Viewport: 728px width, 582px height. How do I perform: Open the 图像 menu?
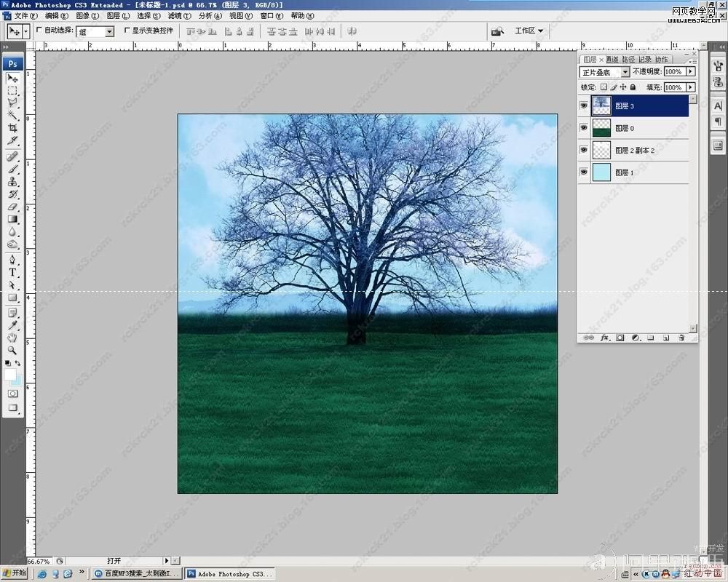pos(87,16)
